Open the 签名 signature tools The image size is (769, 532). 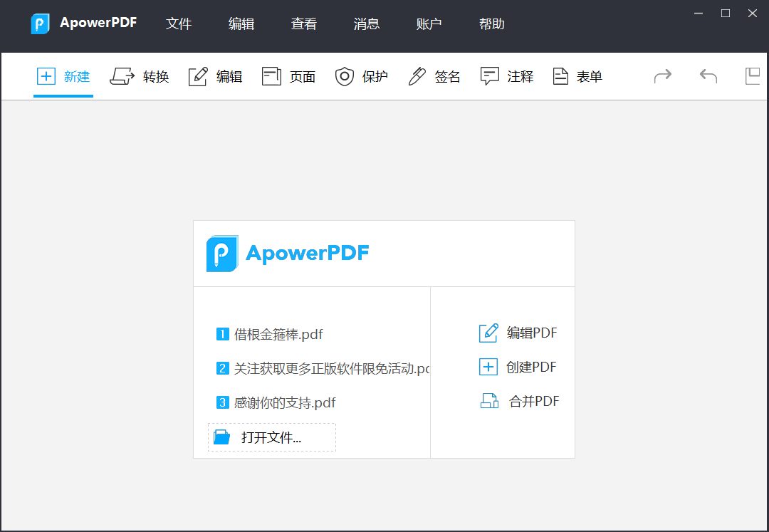click(x=434, y=76)
